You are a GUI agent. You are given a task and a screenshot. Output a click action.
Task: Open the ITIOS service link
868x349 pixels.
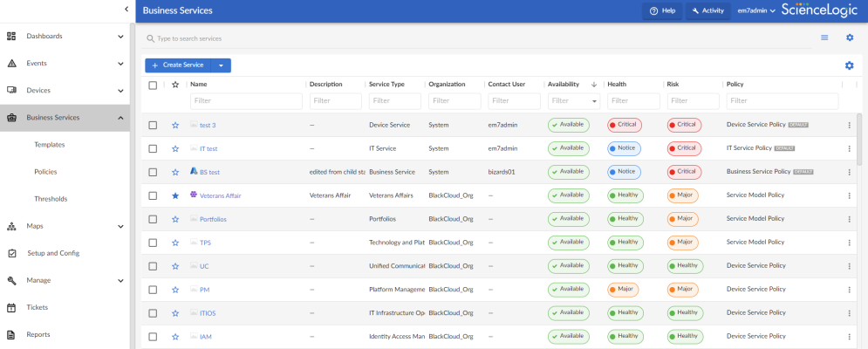[208, 313]
